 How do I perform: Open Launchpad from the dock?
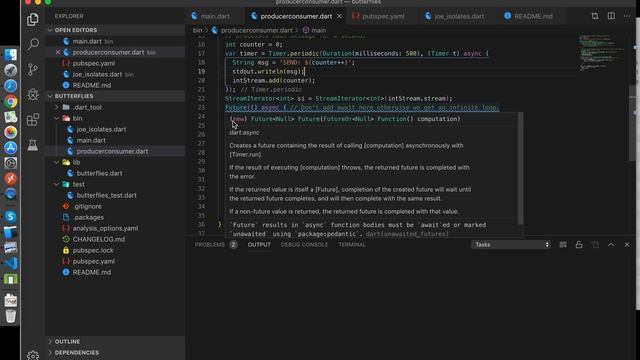[x=11, y=70]
